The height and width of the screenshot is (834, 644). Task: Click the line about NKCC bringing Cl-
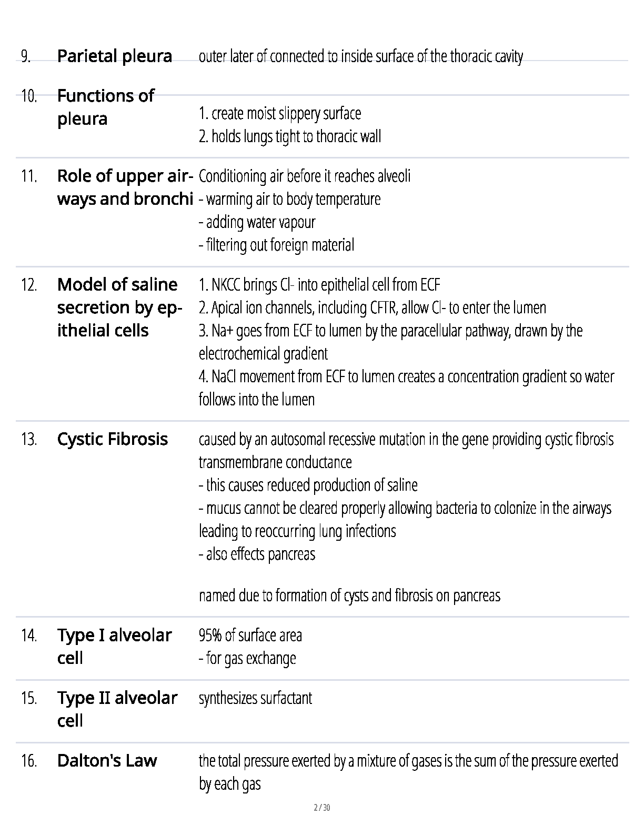click(319, 285)
